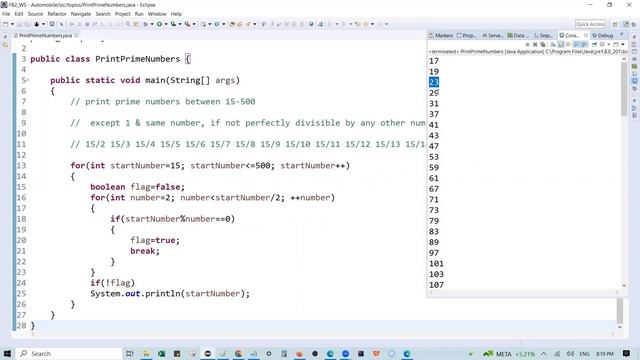Click the console vertical scrollbar thumb
Image resolution: width=640 pixels, height=360 pixels.
(x=624, y=89)
